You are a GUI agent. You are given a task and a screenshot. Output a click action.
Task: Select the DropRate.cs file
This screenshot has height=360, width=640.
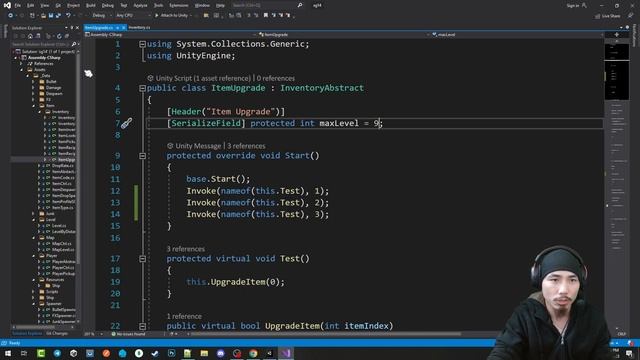[x=62, y=166]
